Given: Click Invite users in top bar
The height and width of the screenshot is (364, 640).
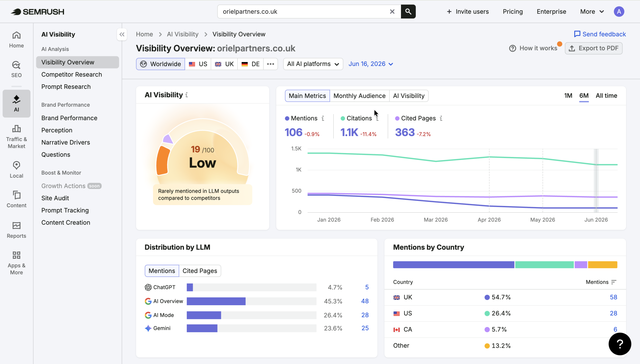Looking at the screenshot, I should (x=467, y=11).
